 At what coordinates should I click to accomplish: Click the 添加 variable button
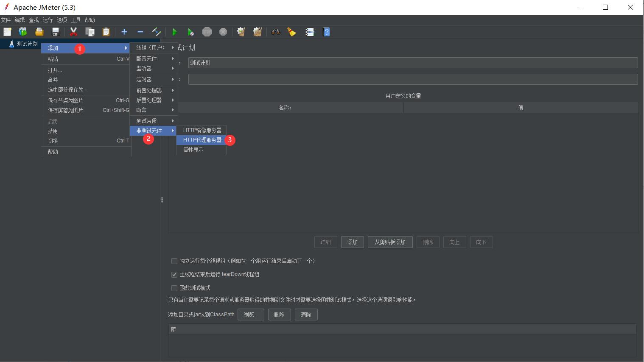[x=353, y=242]
